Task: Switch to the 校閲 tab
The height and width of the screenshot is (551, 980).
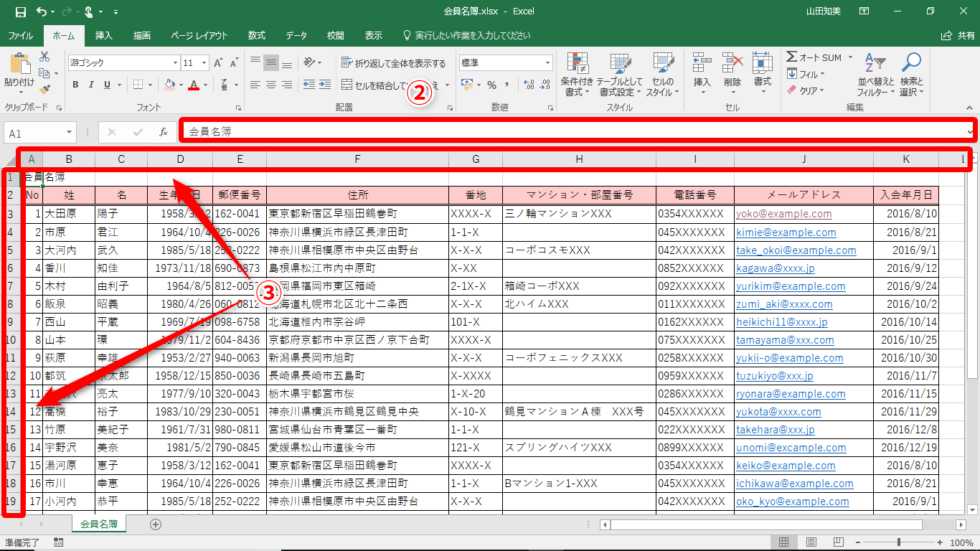Action: coord(335,35)
